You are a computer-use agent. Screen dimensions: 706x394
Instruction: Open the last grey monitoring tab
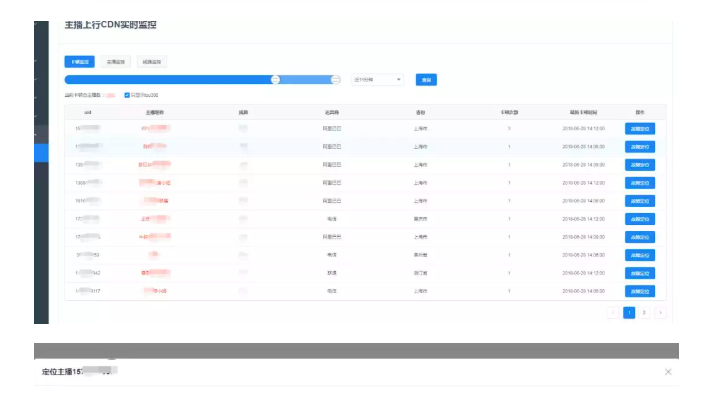coord(152,62)
